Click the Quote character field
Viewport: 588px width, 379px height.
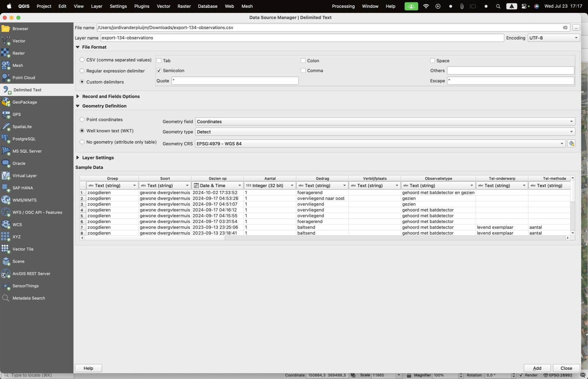235,81
